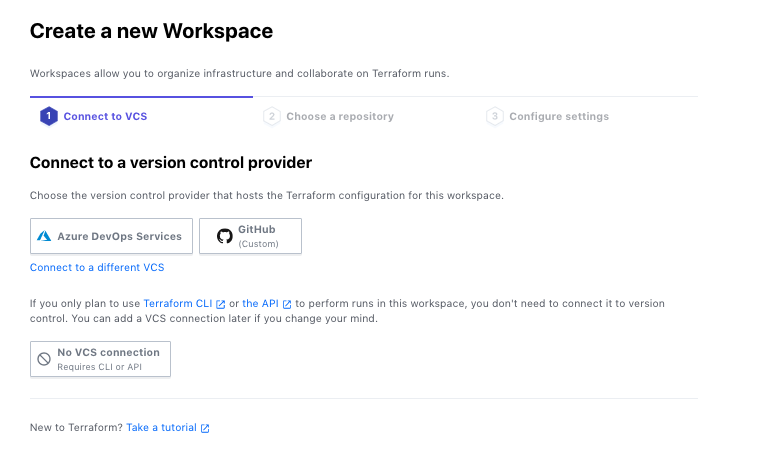Click the Azure DevOps logo icon

click(x=44, y=237)
